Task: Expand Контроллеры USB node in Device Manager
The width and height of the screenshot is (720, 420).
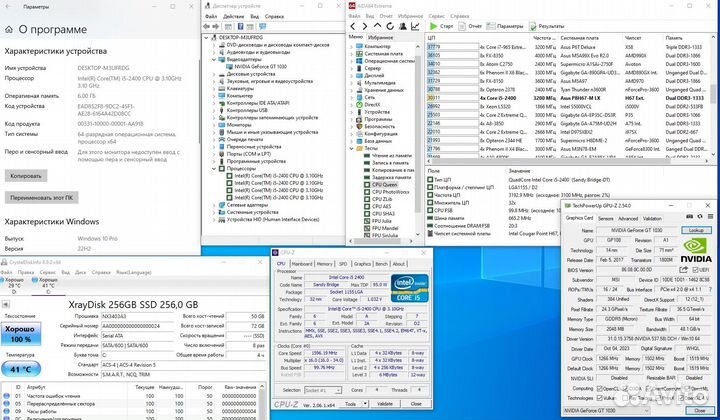Action: coord(214,110)
